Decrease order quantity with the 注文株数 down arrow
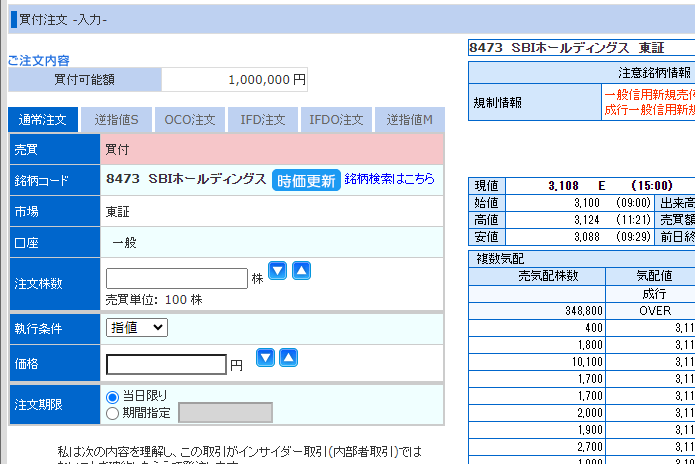 point(277,271)
